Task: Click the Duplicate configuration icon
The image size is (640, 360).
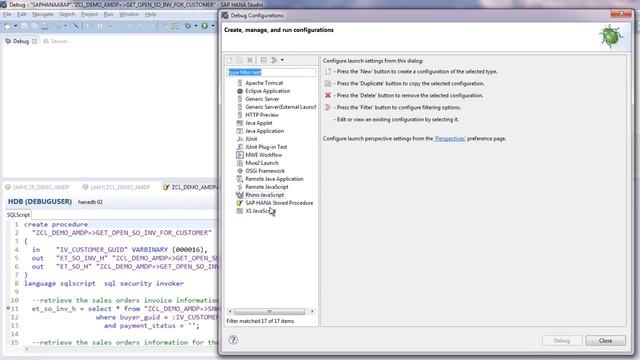Action: 240,60
